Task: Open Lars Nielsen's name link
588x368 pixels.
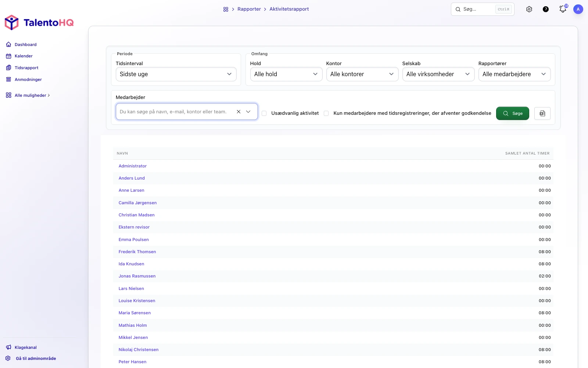Action: click(131, 289)
